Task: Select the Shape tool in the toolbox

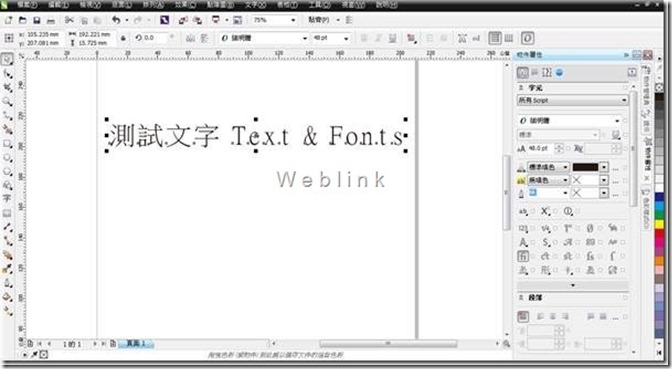Action: click(x=7, y=74)
